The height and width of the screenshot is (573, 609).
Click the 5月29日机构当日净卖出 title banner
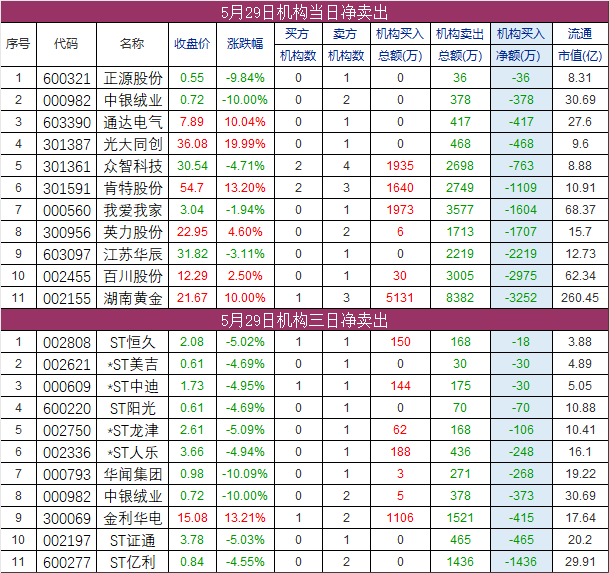[x=304, y=11]
